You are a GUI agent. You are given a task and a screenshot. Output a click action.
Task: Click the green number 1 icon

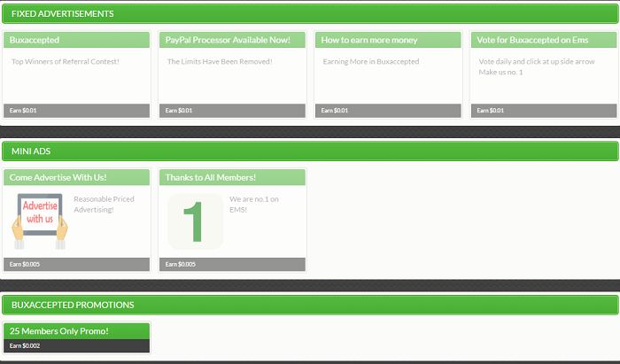coord(196,221)
